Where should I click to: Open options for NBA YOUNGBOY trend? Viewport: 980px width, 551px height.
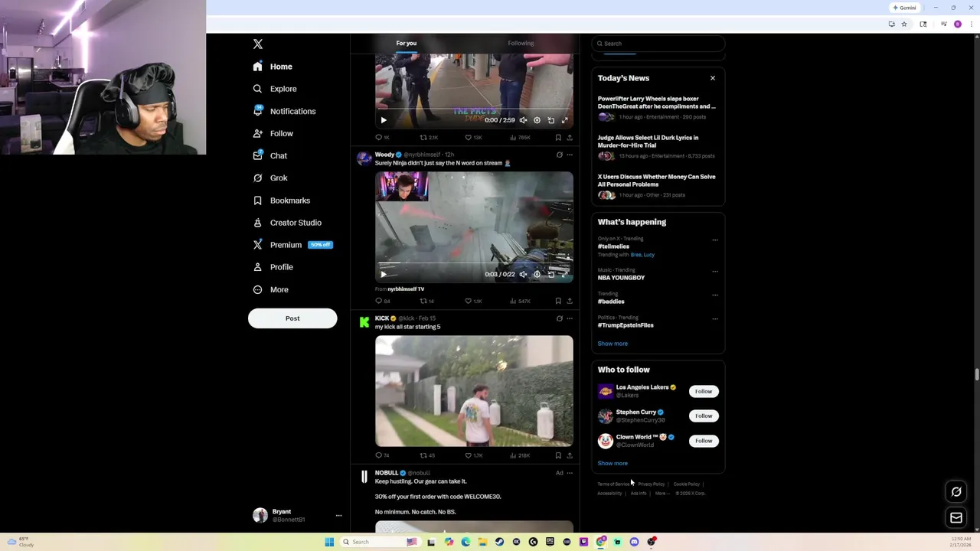(715, 271)
